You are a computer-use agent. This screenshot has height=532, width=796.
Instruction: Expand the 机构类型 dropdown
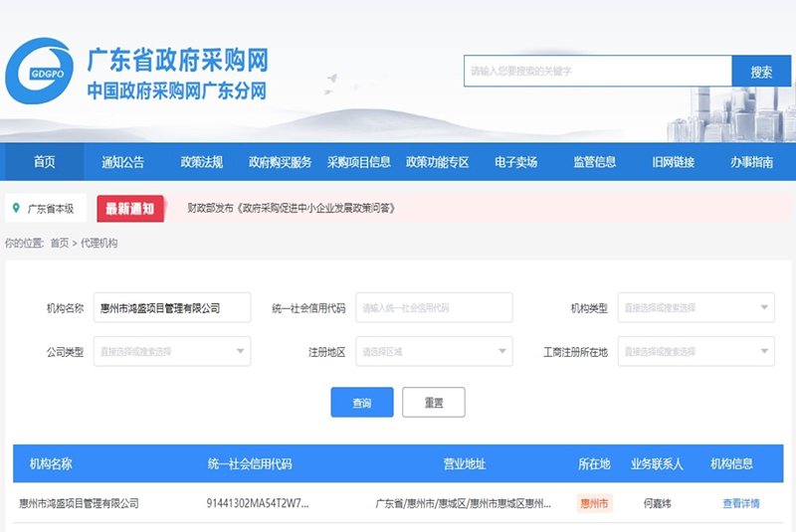click(696, 308)
